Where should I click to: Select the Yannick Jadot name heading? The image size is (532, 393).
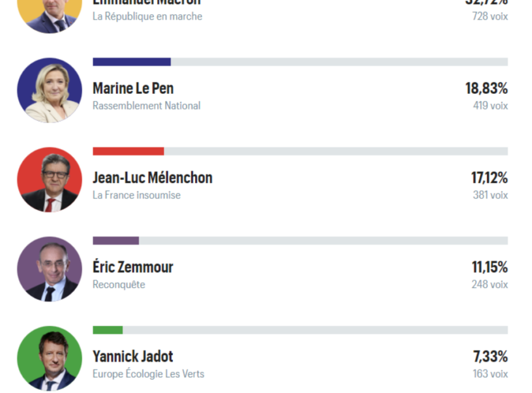(x=132, y=356)
